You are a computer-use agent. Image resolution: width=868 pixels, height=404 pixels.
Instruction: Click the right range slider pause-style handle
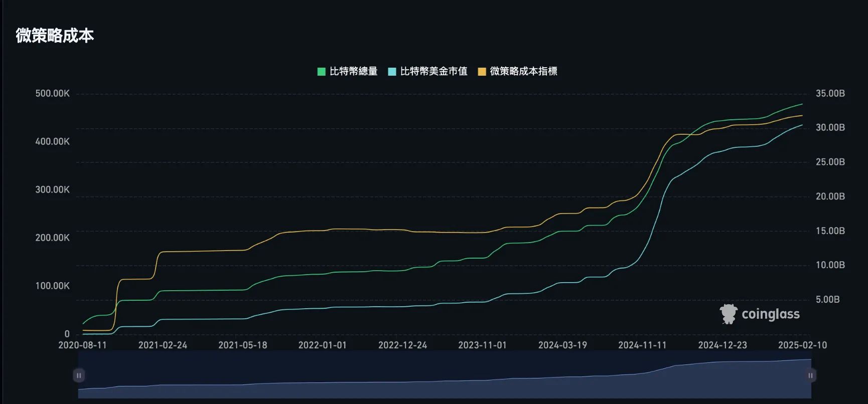[810, 375]
